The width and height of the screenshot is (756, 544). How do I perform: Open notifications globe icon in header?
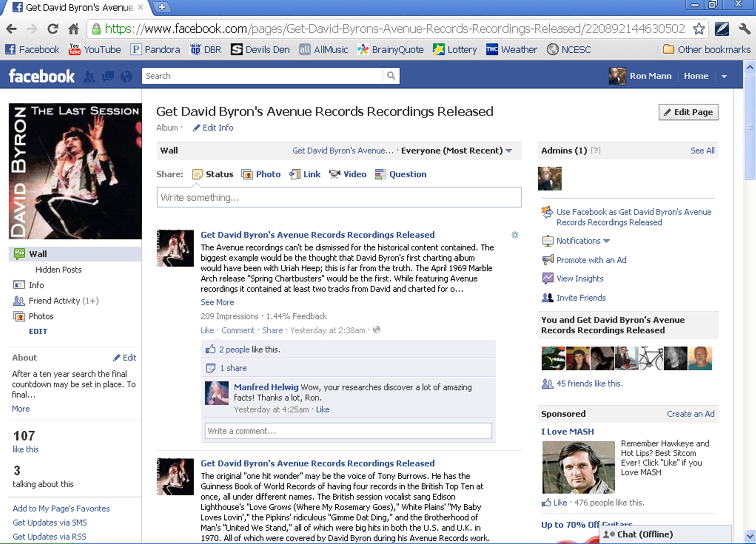[x=126, y=77]
